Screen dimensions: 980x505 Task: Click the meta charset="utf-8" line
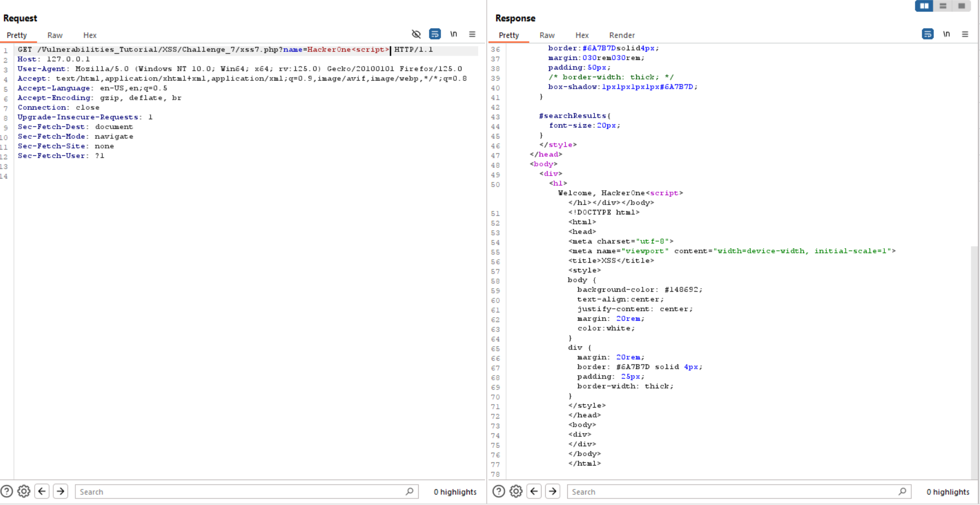(x=621, y=241)
